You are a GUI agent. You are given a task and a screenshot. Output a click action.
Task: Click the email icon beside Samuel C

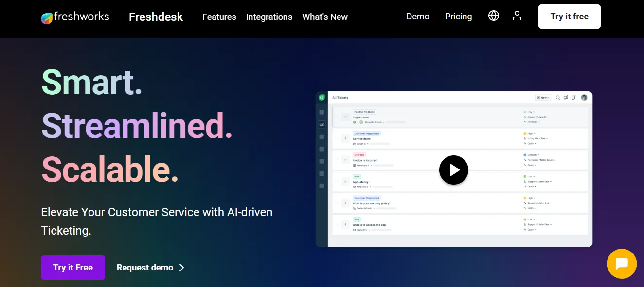(355, 230)
